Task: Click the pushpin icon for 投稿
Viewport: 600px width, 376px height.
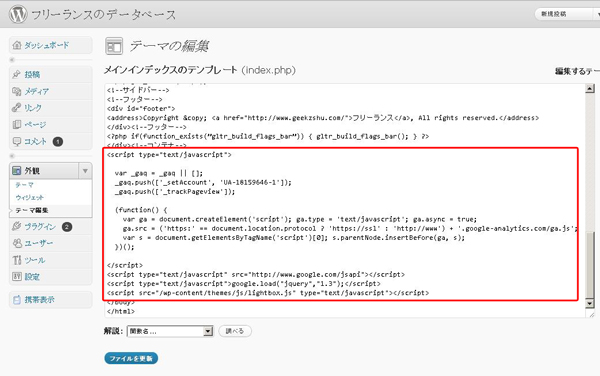Action: coord(16,74)
